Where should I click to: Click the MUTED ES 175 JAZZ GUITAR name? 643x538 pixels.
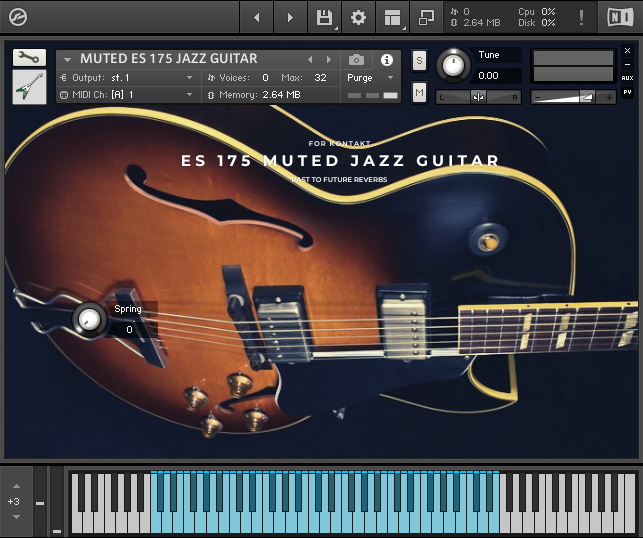point(169,59)
